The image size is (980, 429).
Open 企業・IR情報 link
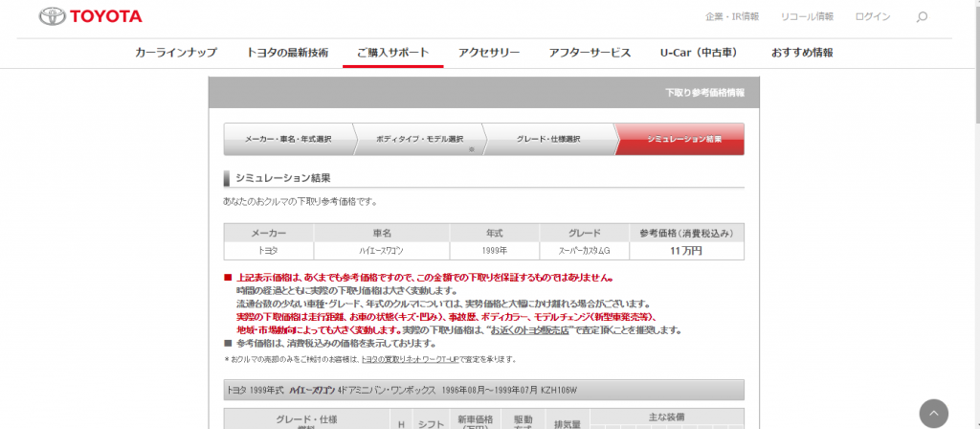pos(732,17)
